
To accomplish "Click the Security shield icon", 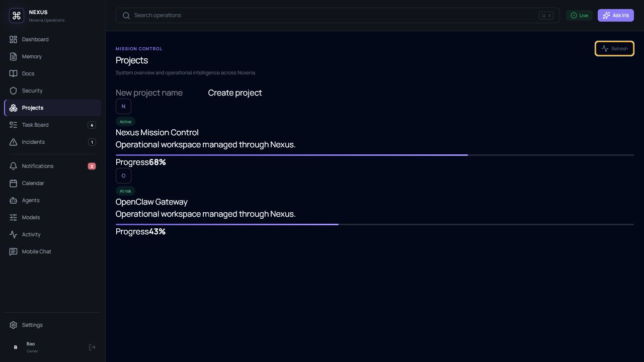I will click(x=14, y=90).
